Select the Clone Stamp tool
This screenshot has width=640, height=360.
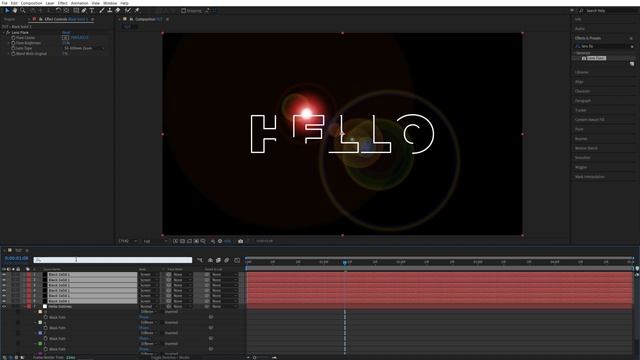[109, 10]
